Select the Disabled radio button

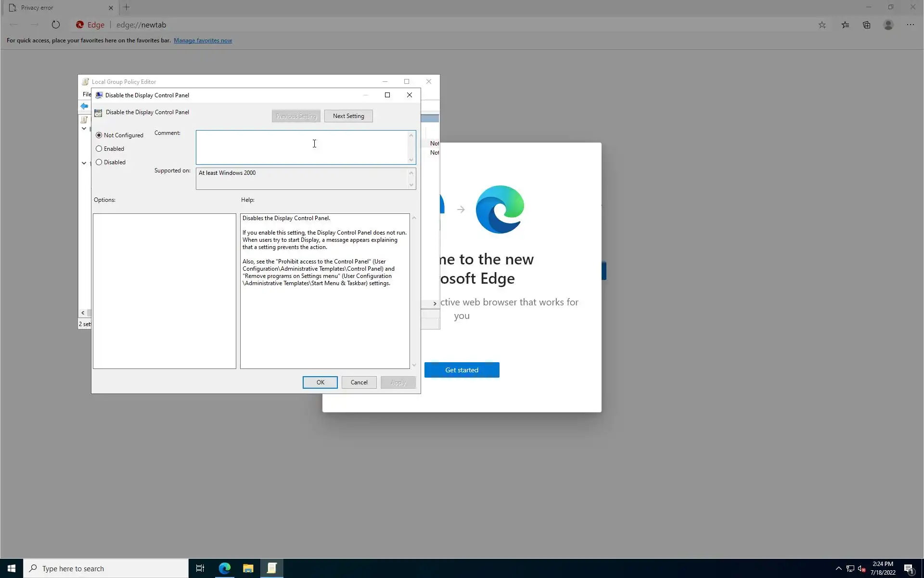tap(99, 162)
